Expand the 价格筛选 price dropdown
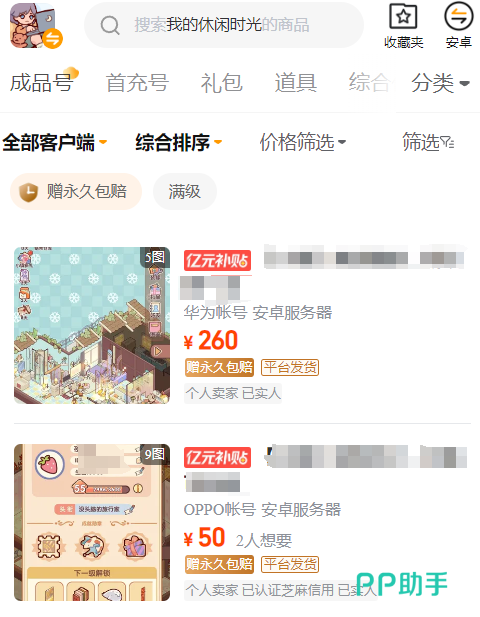 point(303,142)
